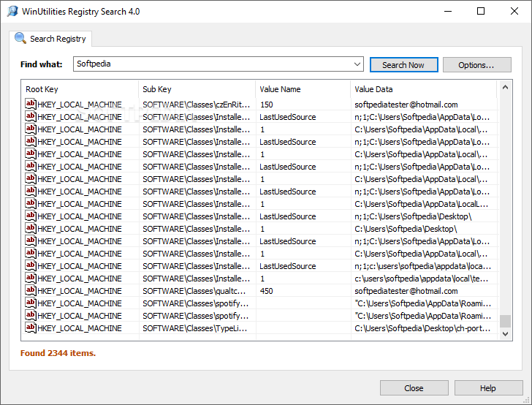Minimize the Registry Search window

(448, 11)
